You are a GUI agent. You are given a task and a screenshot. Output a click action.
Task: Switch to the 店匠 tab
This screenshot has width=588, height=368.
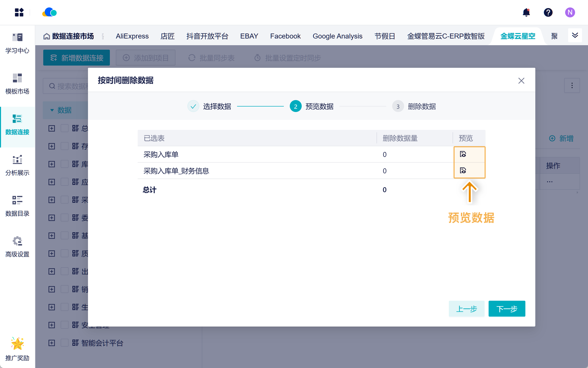coord(168,36)
